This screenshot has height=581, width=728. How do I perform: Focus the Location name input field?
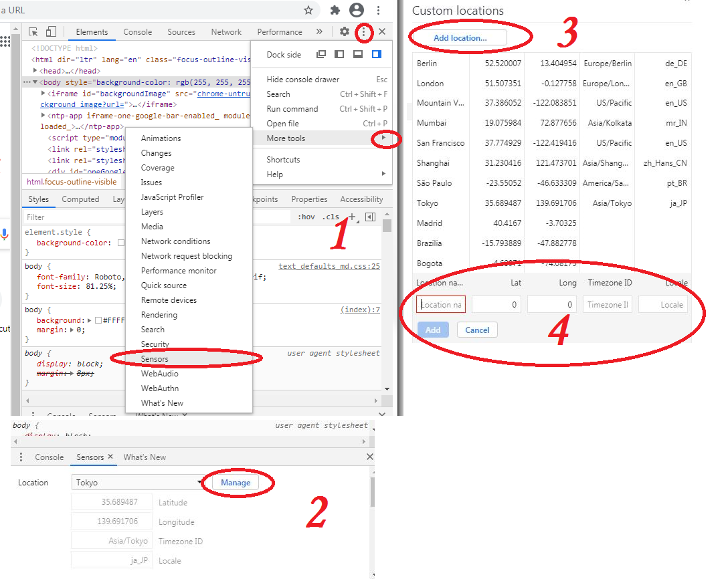point(440,304)
